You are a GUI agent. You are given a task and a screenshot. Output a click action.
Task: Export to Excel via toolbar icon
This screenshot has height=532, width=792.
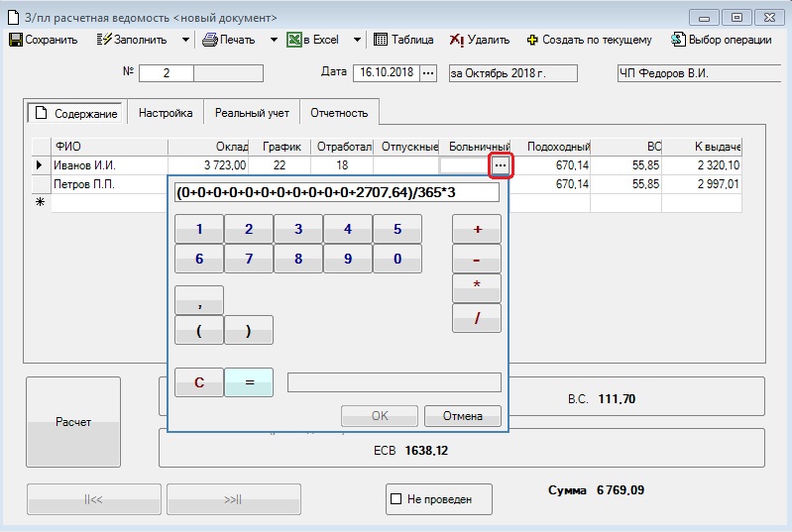294,40
